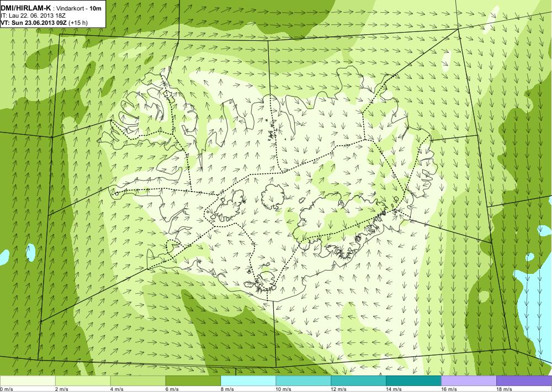The image size is (552, 392).
Task: Click the "IT: Lau 22. 06. 2013 18Z" line
Action: click(x=33, y=16)
